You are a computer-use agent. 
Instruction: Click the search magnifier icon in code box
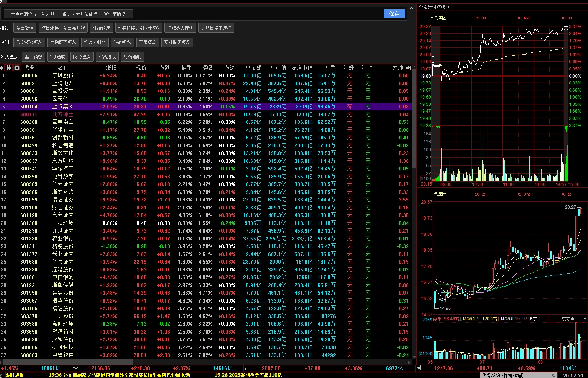[553, 375]
